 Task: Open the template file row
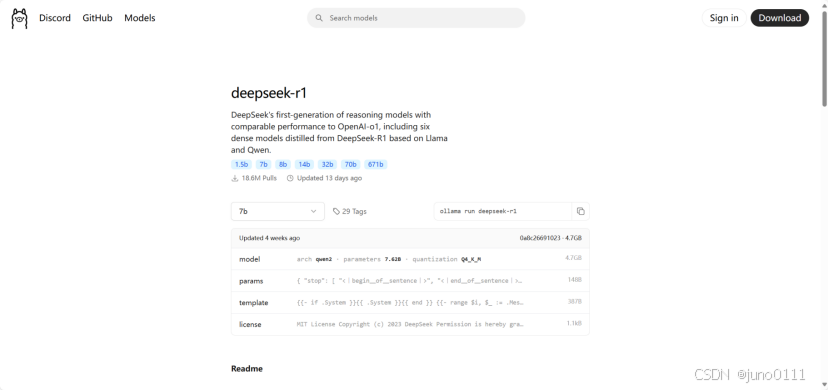click(x=410, y=303)
